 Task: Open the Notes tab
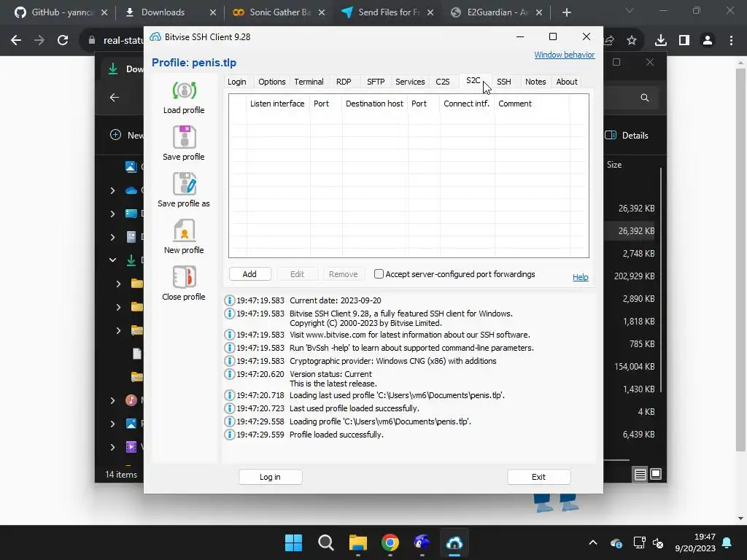click(x=535, y=82)
